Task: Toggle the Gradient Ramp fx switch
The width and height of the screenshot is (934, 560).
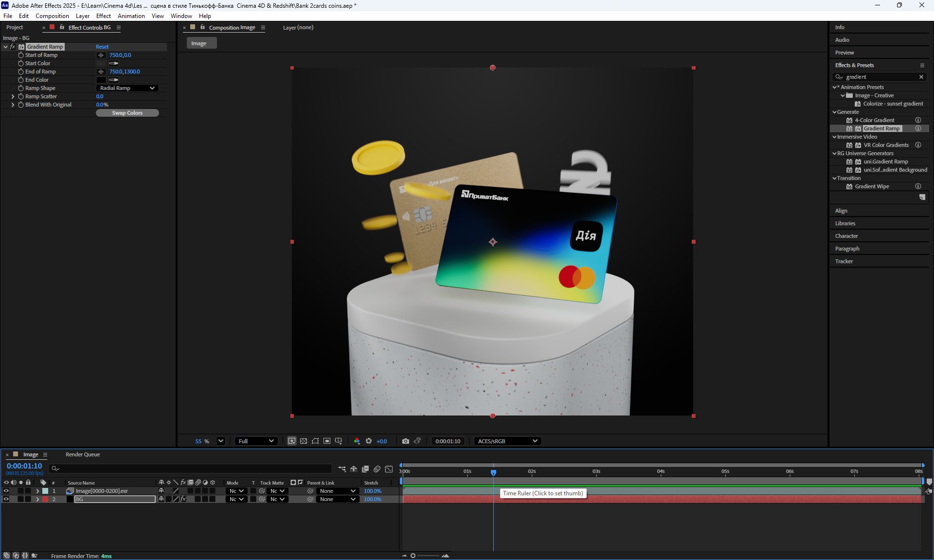Action: tap(13, 47)
